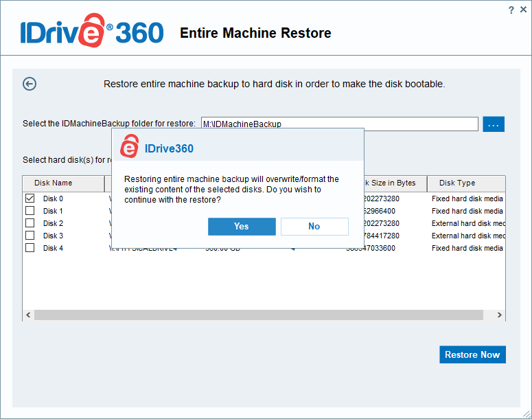Click the left arrow of horizontal scrollbar
Image resolution: width=532 pixels, height=419 pixels.
pos(28,315)
